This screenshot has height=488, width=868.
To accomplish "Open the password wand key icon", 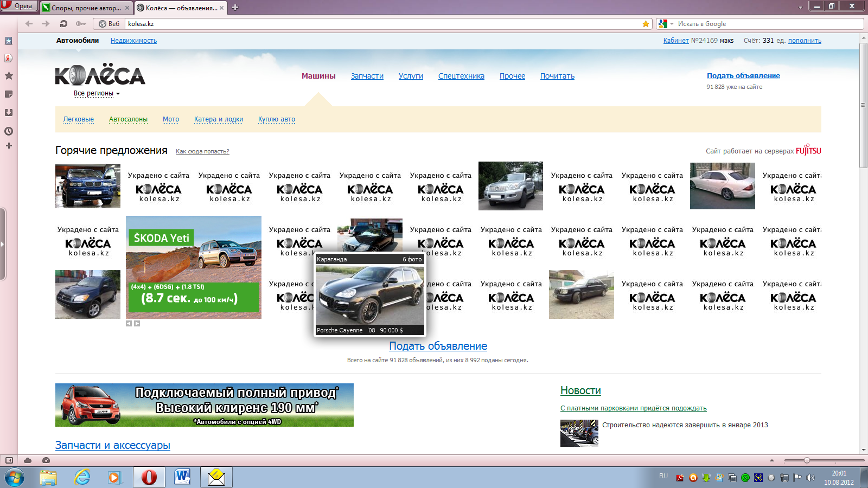I will coord(81,24).
